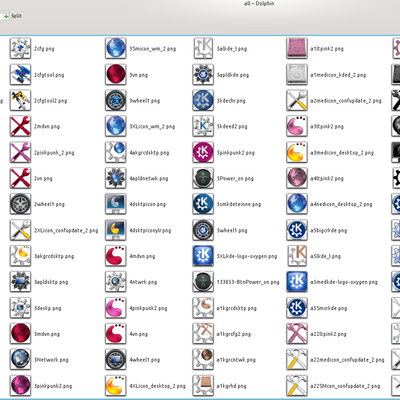Click the file name a4nedicon_desktop_2.png

pyautogui.click(x=341, y=204)
